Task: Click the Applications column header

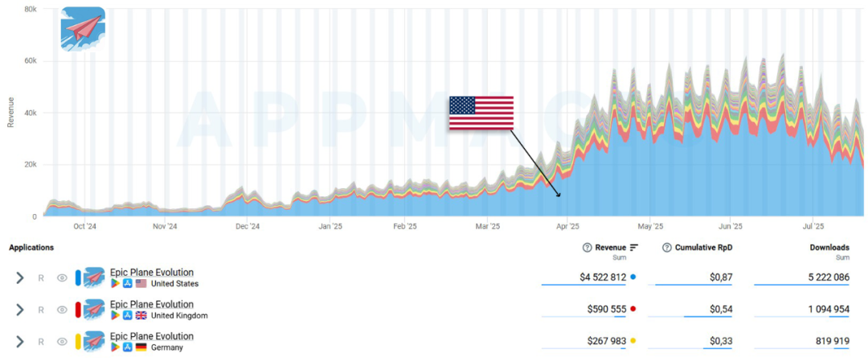Action: [x=31, y=248]
